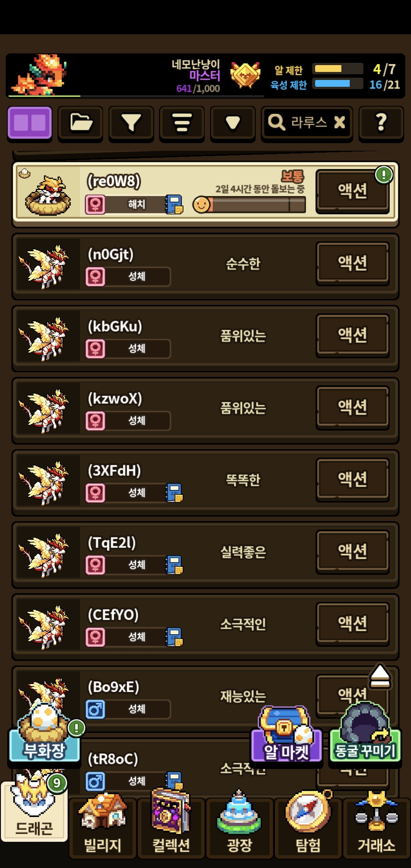Switch to the 컬렉션 tab
Screen dimensions: 411x868
pyautogui.click(x=171, y=826)
